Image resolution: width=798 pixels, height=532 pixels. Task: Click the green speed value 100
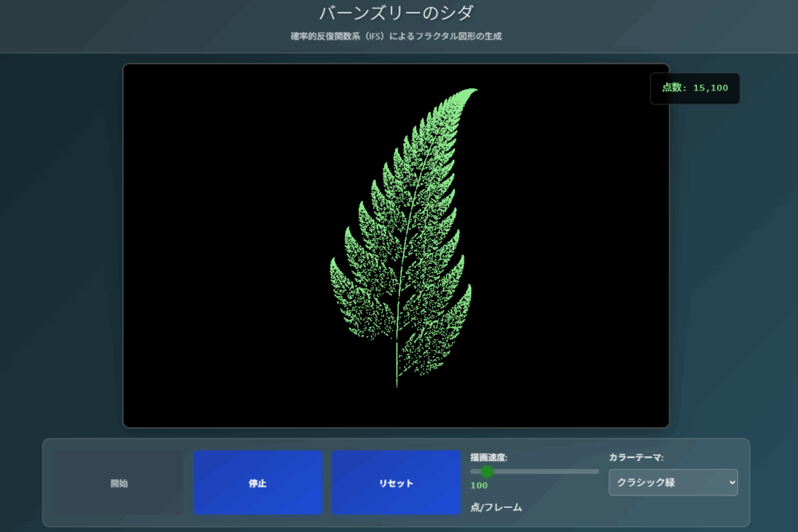point(479,485)
